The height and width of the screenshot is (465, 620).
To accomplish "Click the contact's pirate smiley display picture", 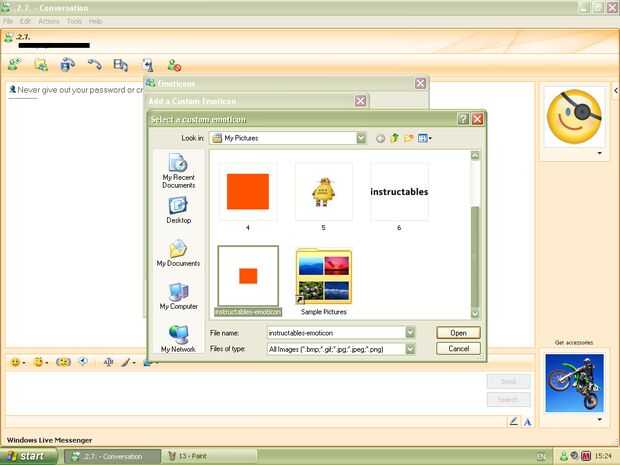I will coord(574,117).
